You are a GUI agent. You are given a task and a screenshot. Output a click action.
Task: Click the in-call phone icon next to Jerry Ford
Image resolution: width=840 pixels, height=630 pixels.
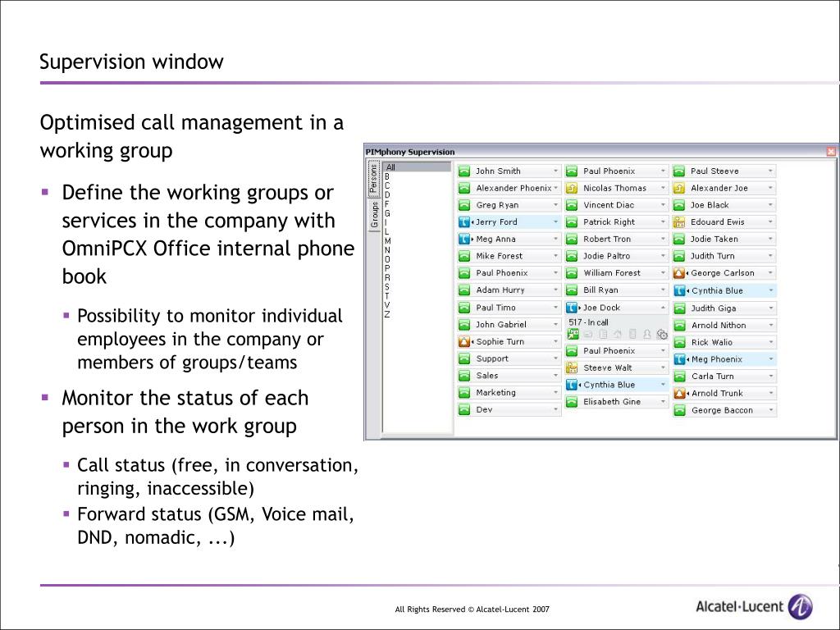tap(464, 221)
